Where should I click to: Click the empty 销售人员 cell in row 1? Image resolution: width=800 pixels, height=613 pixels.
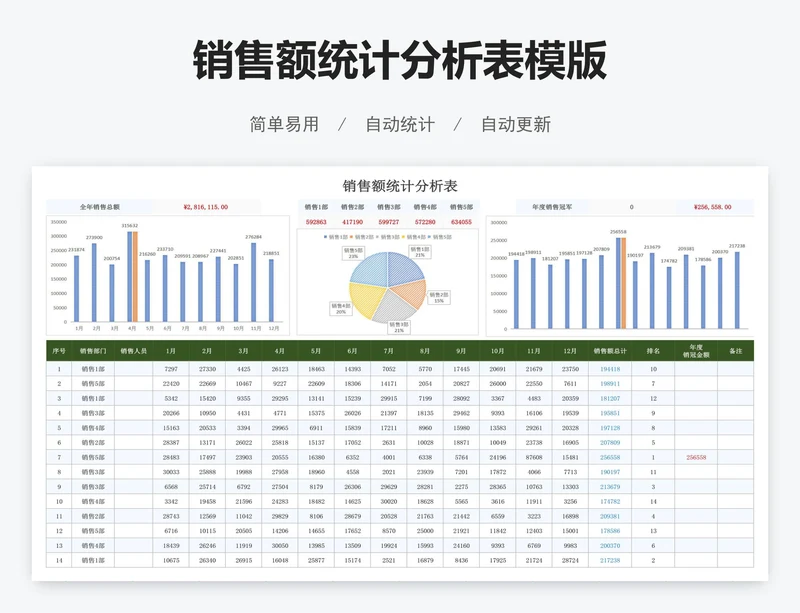pos(134,369)
